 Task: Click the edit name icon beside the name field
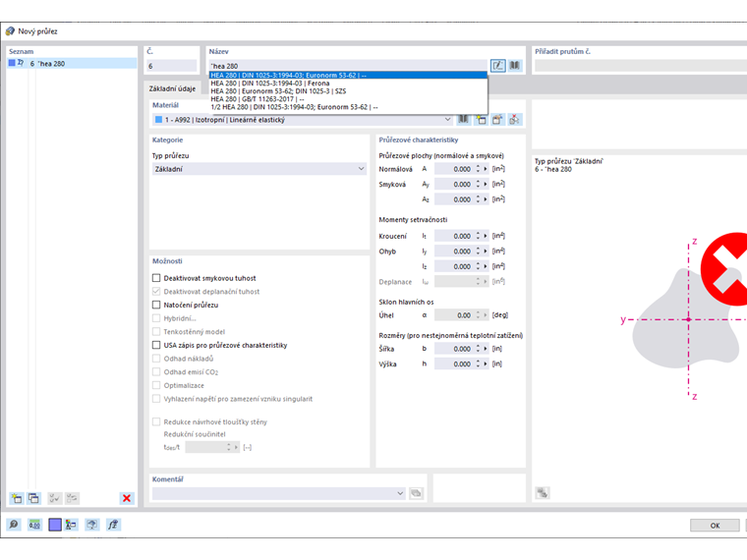(498, 65)
